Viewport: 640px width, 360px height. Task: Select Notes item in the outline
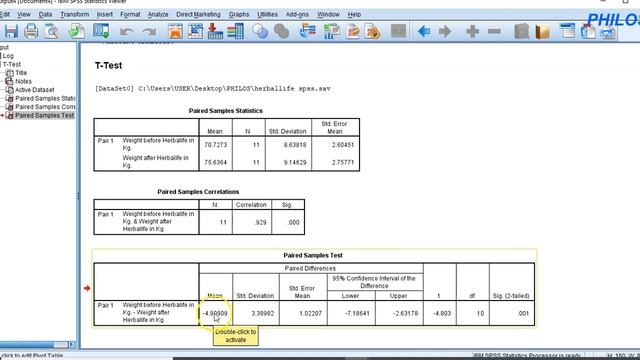click(x=23, y=81)
